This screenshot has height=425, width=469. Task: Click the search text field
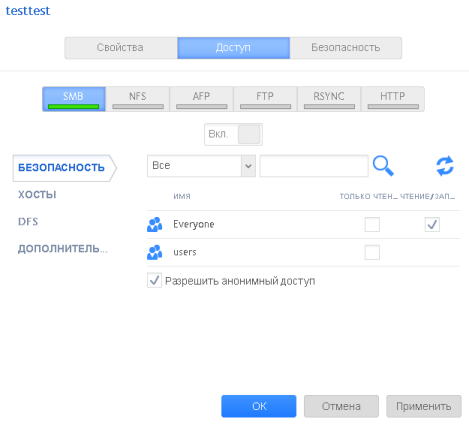[x=314, y=166]
